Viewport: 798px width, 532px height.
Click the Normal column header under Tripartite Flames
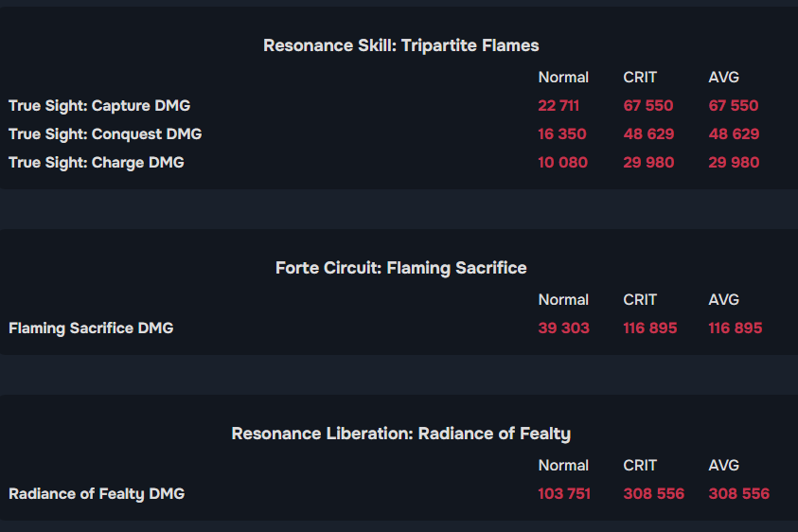click(x=563, y=78)
